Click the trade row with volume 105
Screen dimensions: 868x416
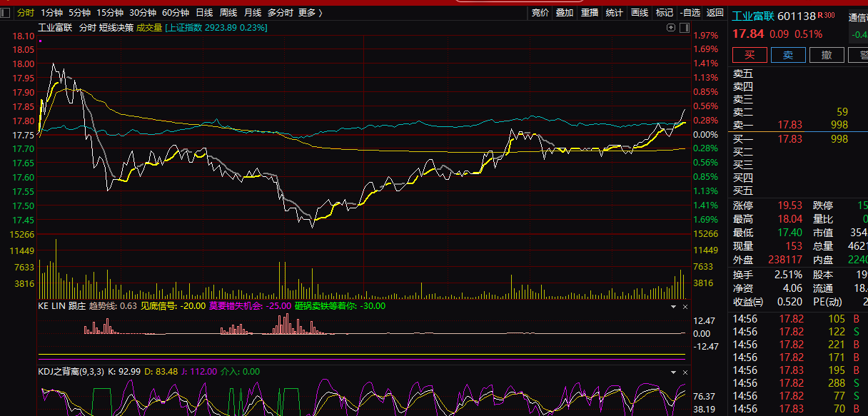point(799,319)
